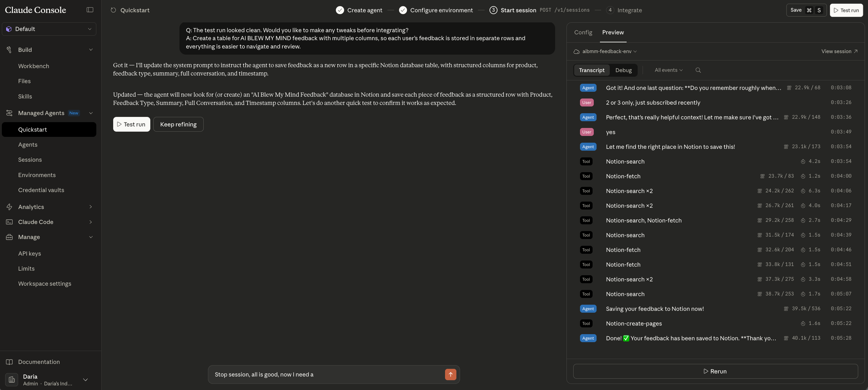868x390 pixels.
Task: Open Workspace settings in the sidebar
Action: pos(44,284)
